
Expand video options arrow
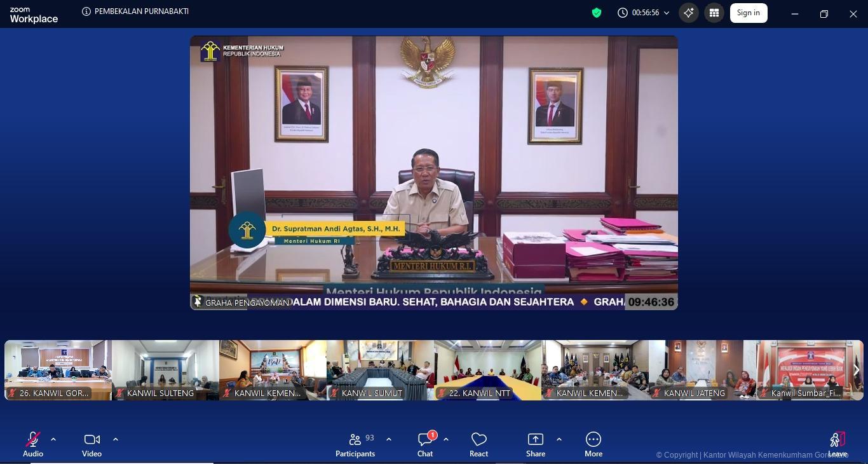116,439
